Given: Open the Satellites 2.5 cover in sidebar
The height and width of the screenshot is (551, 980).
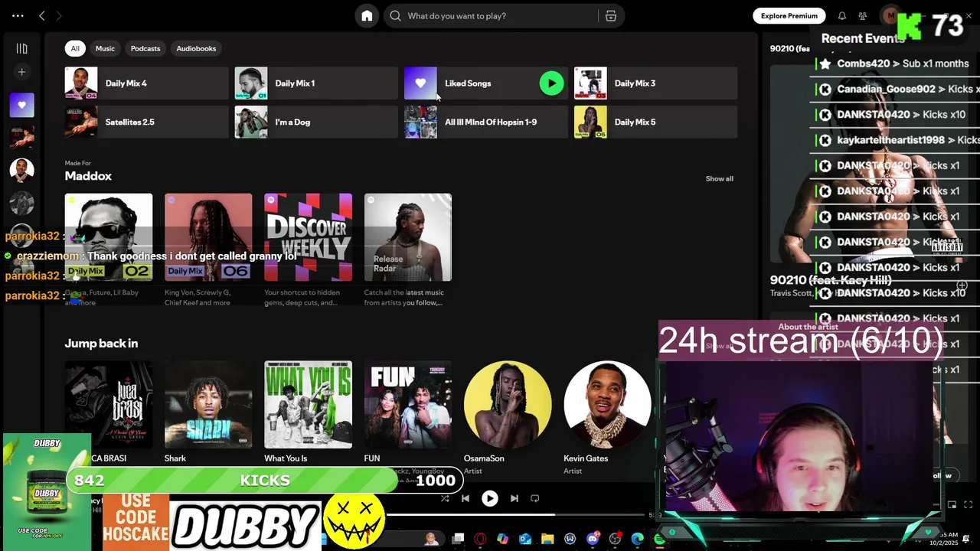Looking at the screenshot, I should (21, 137).
